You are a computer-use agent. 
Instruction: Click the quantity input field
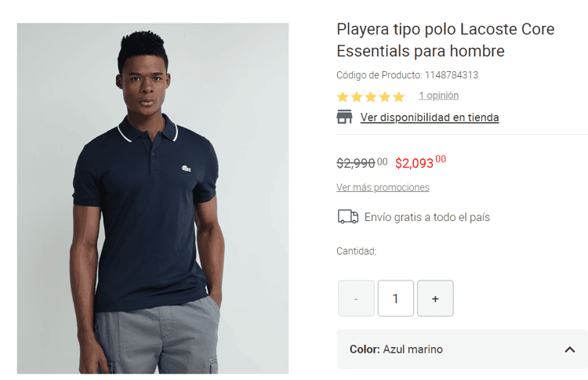[x=395, y=299]
